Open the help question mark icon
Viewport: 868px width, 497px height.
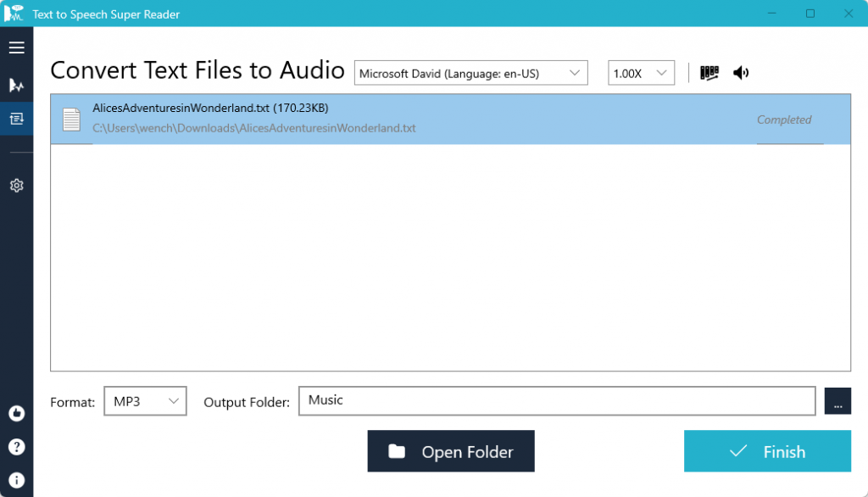click(x=17, y=447)
